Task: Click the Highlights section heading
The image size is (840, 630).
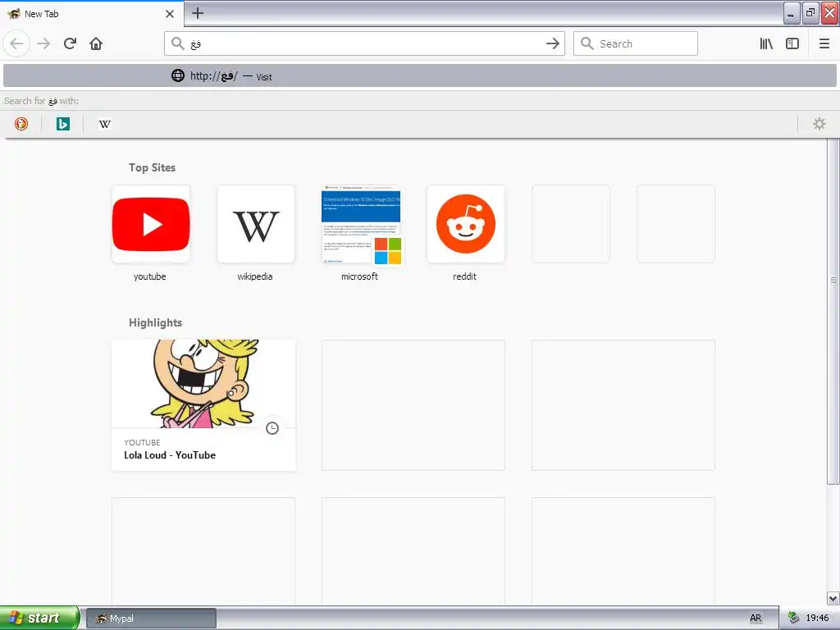Action: coord(155,322)
